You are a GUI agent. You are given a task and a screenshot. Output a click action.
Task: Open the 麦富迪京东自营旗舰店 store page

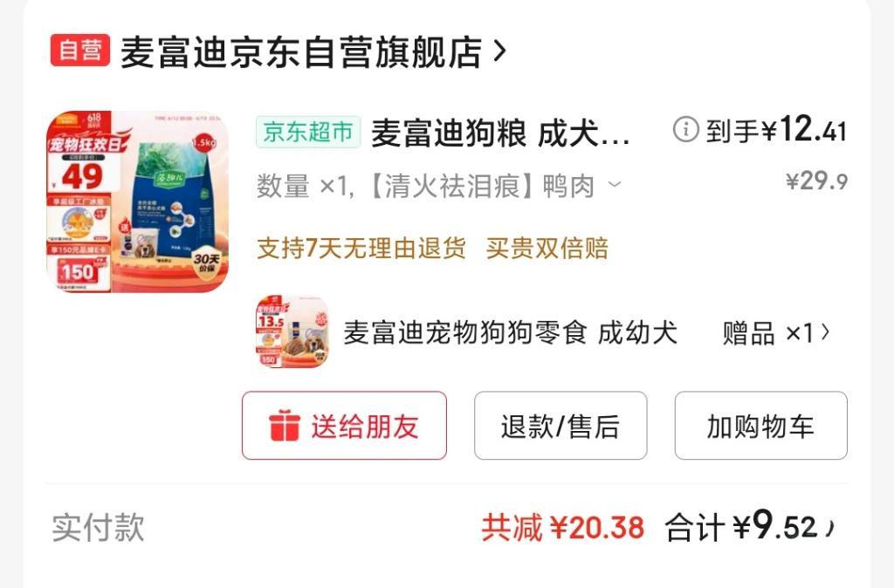pyautogui.click(x=301, y=51)
